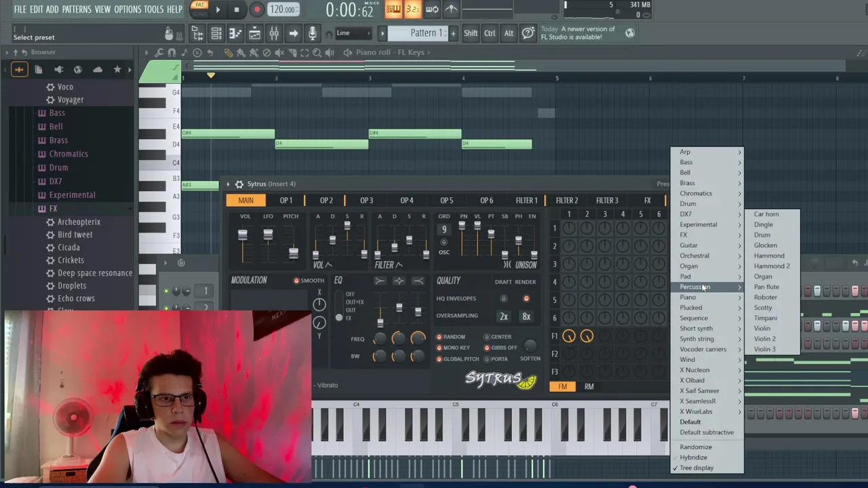Screen dimensions: 868x488
Task: Switch to the OP 3 tab
Action: click(x=366, y=201)
